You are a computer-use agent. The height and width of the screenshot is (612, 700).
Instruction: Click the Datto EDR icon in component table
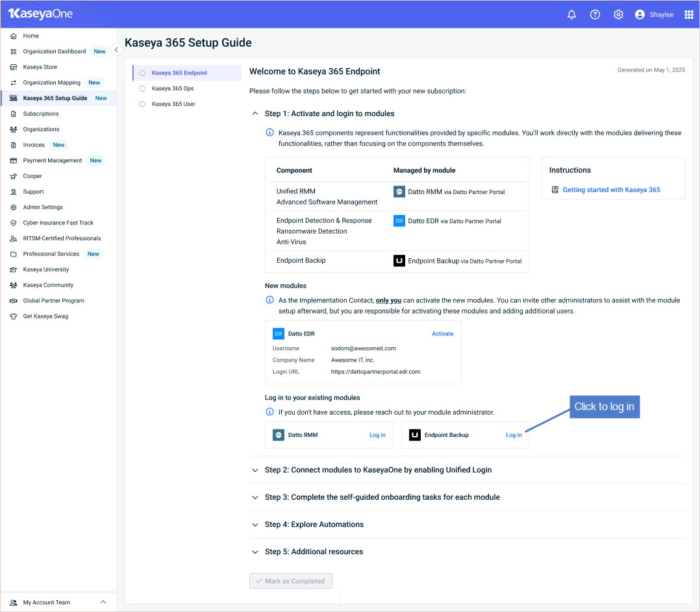tap(399, 221)
